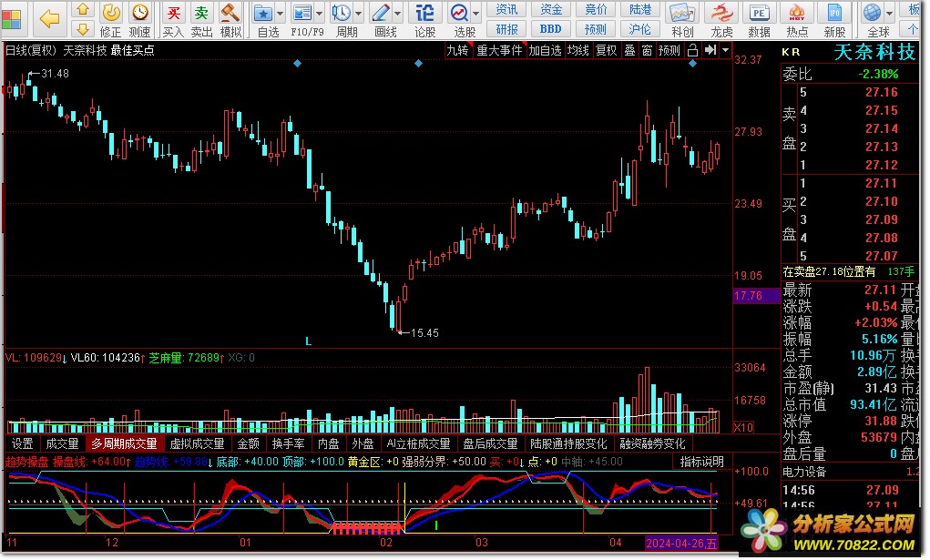This screenshot has height=560, width=930.
Task: Open 指标说明 indicator description
Action: point(701,462)
